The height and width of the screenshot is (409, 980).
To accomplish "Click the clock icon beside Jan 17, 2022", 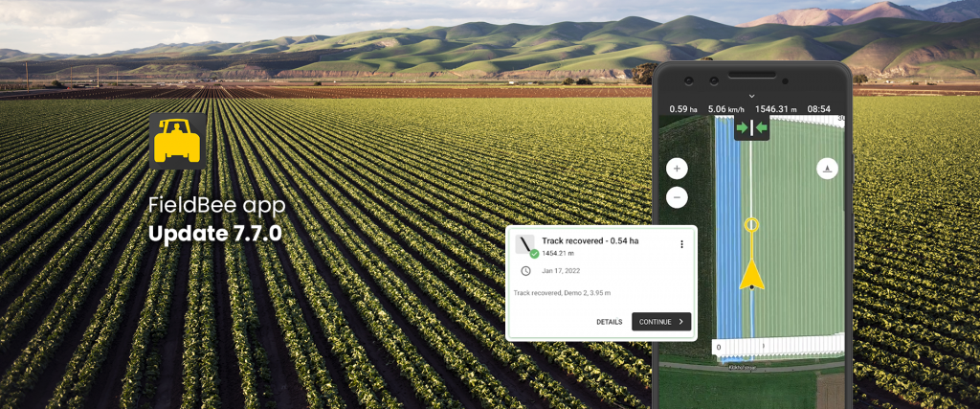I will tap(524, 271).
